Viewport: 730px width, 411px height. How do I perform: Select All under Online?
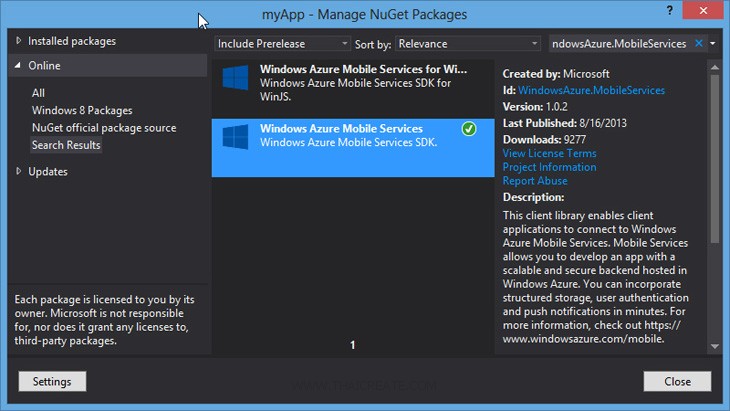[x=38, y=93]
